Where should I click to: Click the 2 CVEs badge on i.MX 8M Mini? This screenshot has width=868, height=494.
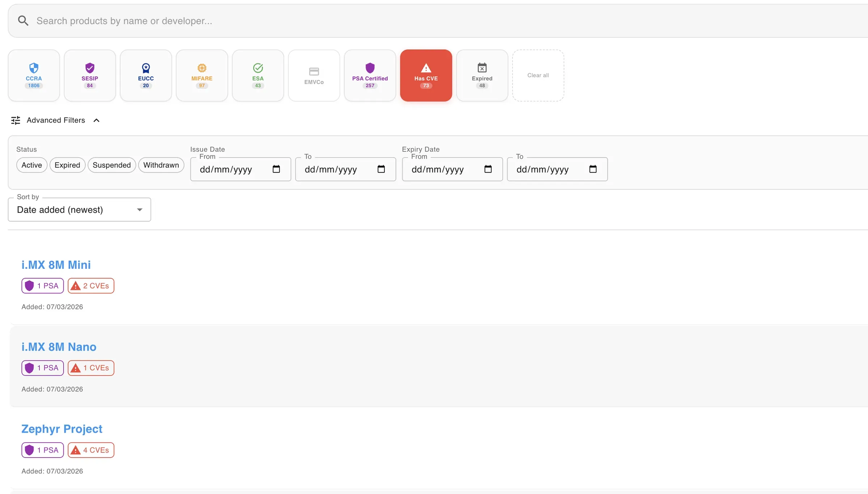(x=91, y=286)
